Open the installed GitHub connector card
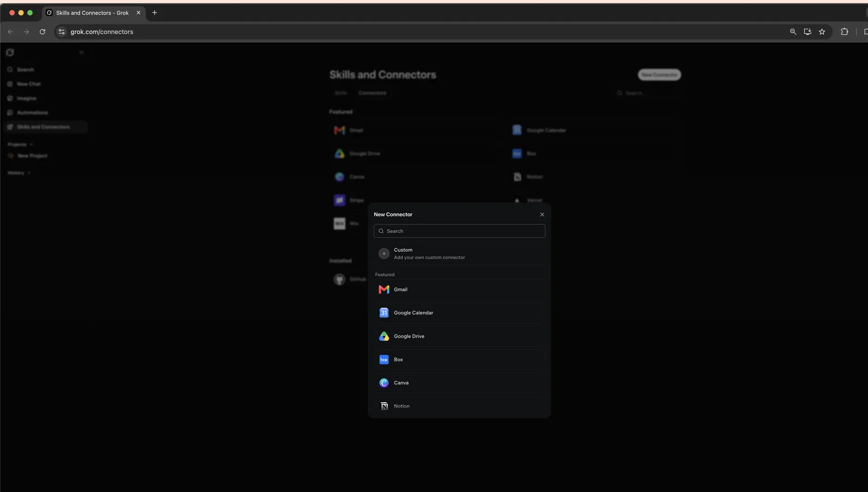Screen dimensions: 868x492 click(x=348, y=279)
